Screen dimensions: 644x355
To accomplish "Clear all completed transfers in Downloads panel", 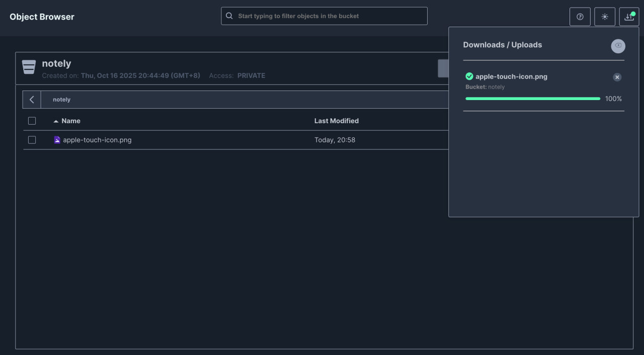I will pos(618,46).
